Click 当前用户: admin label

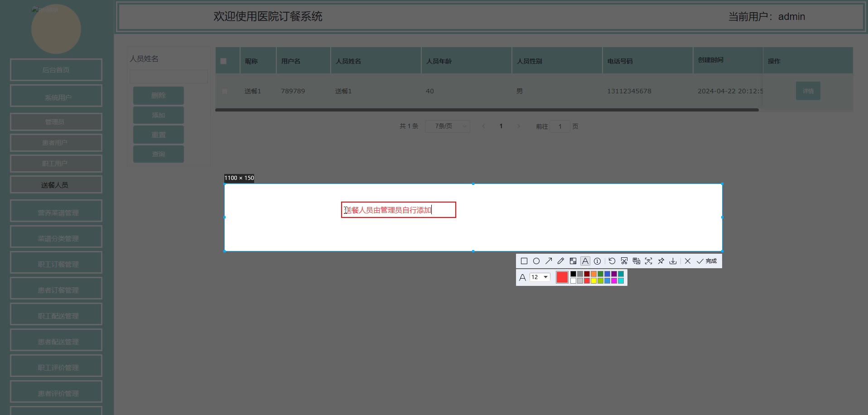coord(767,17)
